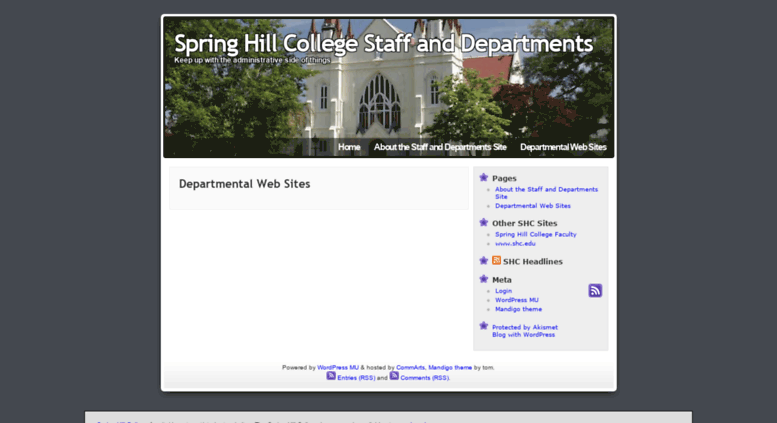The height and width of the screenshot is (423, 777).
Task: Open About the Staff and Departments Site tab
Action: point(440,147)
